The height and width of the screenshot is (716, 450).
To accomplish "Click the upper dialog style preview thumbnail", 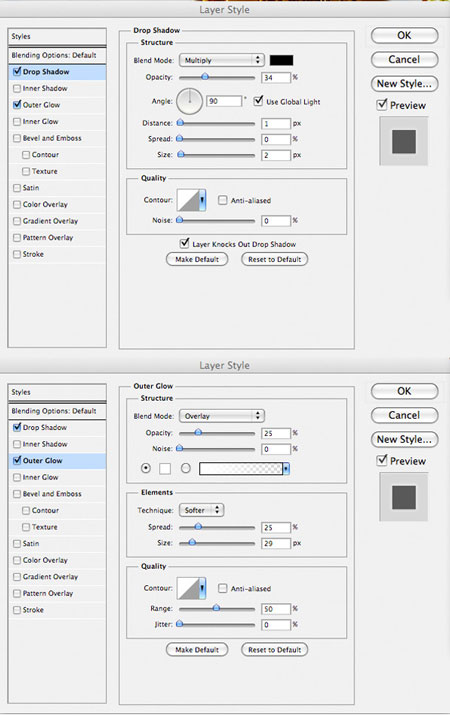I will point(404,141).
